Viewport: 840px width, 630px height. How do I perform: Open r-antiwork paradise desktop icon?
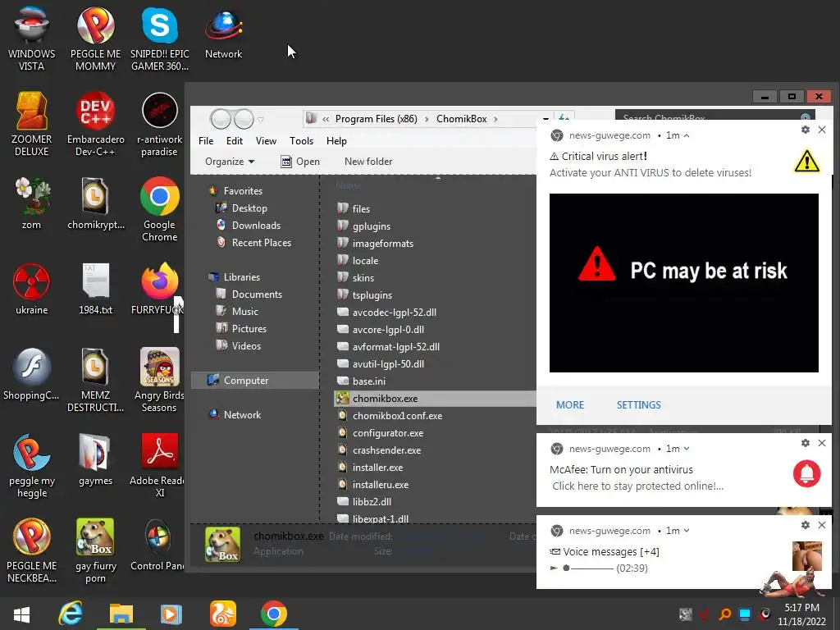[x=160, y=124]
